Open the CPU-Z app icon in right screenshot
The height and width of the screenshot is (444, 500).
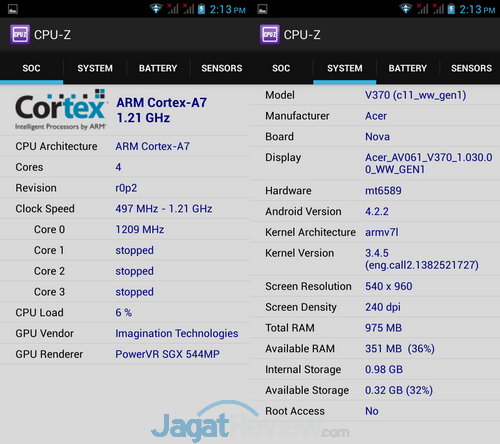point(270,34)
